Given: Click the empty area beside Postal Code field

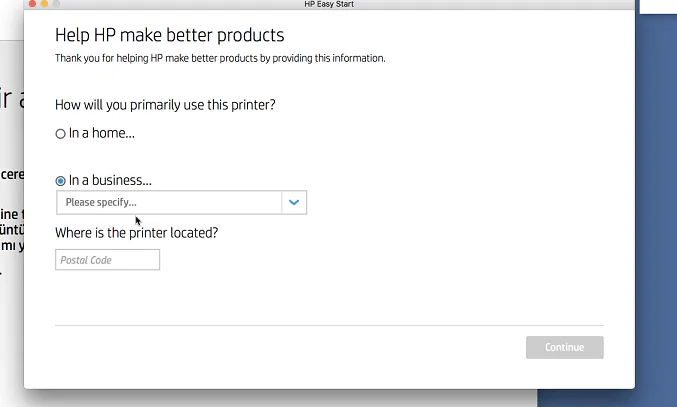Looking at the screenshot, I should [350, 260].
